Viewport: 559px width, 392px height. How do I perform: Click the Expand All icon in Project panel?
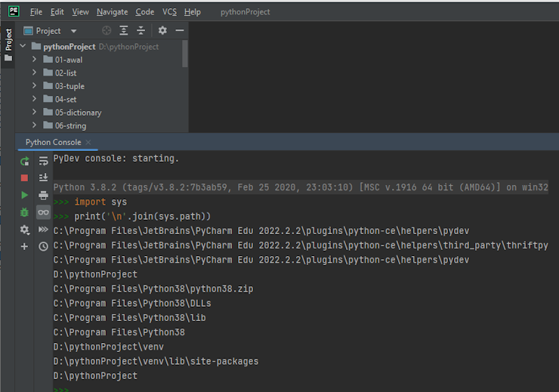[123, 31]
